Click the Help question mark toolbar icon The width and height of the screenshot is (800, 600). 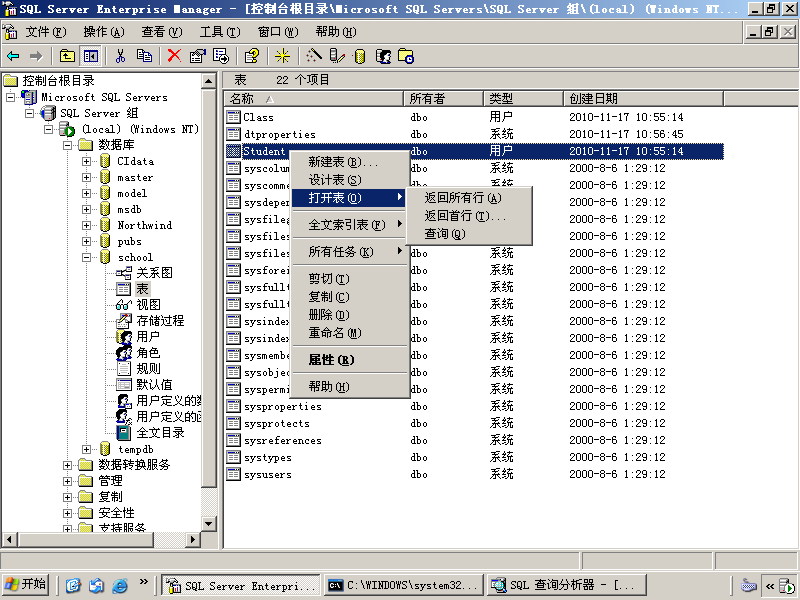coord(252,56)
